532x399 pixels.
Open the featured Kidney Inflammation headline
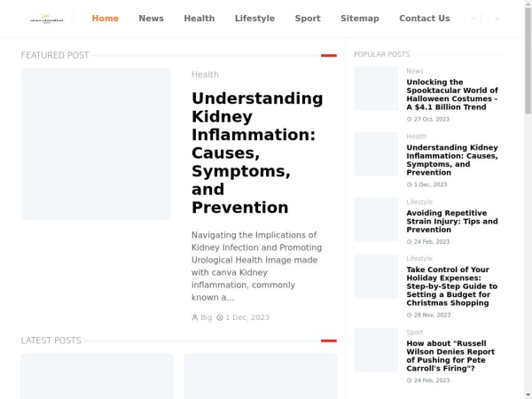pos(256,153)
